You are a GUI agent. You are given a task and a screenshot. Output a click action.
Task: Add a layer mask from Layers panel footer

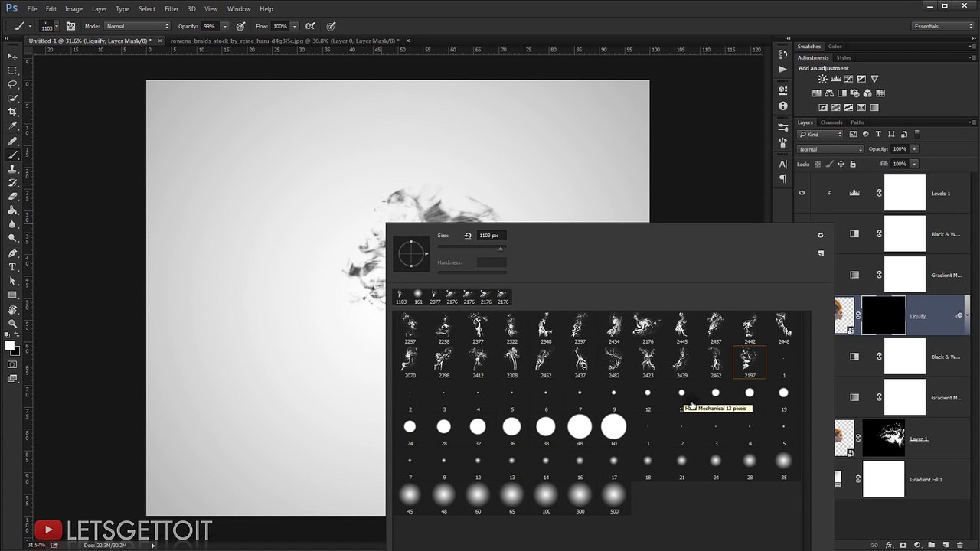point(903,545)
